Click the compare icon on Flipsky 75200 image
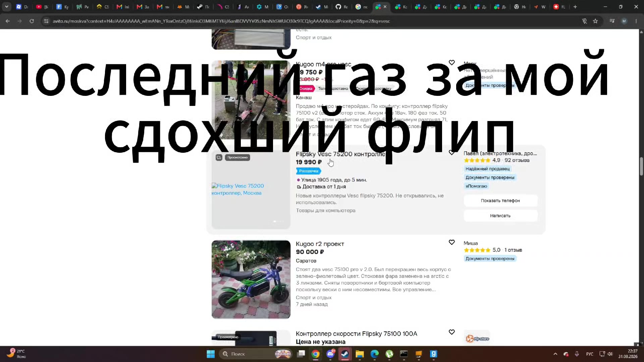The image size is (644, 362). pyautogui.click(x=219, y=158)
